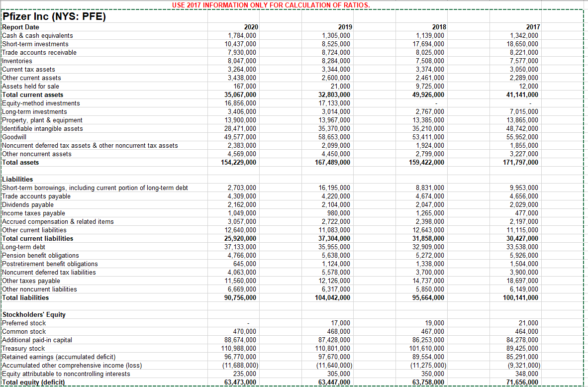Select the Total assets label
The width and height of the screenshot is (588, 387).
pos(20,162)
